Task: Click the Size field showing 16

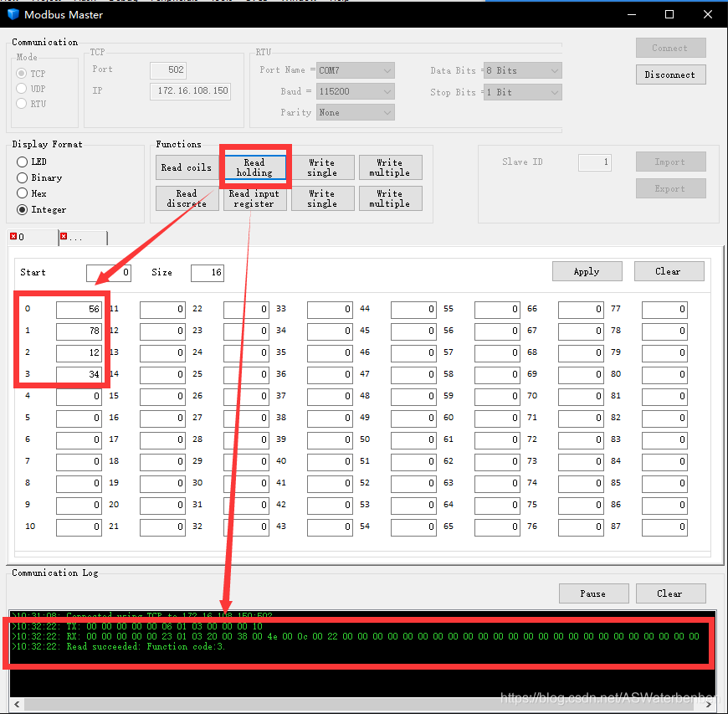Action: 208,273
